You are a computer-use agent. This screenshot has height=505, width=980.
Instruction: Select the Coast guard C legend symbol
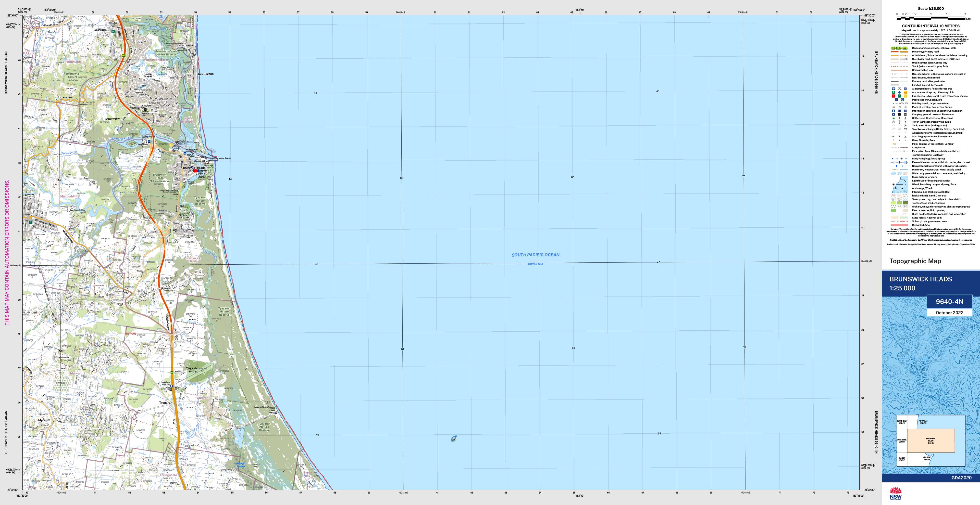tap(902, 100)
